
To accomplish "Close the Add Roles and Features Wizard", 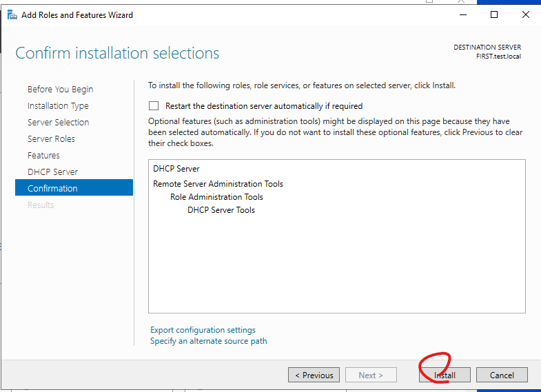I will pos(526,15).
